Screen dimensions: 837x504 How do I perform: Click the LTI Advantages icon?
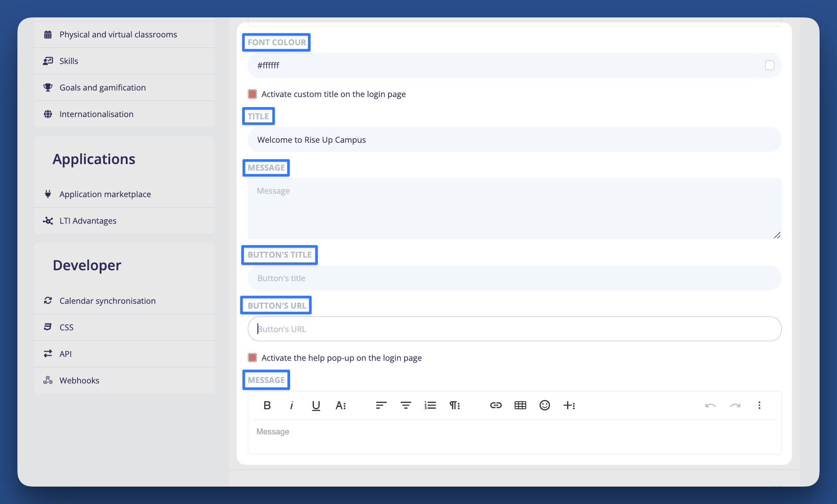[48, 221]
